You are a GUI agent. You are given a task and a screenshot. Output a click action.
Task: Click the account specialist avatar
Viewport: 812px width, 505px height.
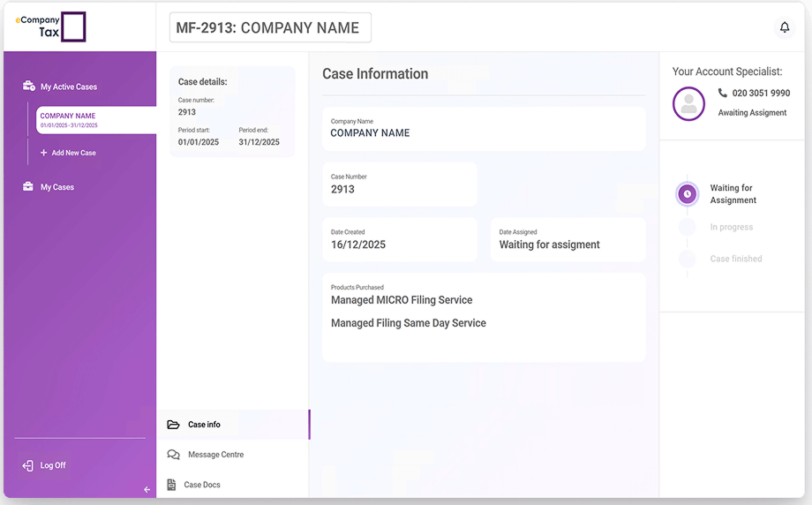(x=688, y=103)
